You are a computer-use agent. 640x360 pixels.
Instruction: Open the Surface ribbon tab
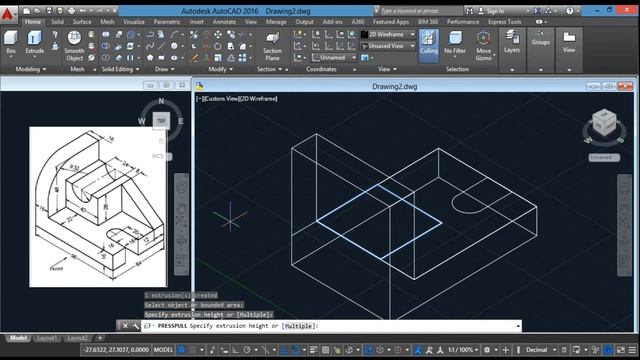pos(82,22)
